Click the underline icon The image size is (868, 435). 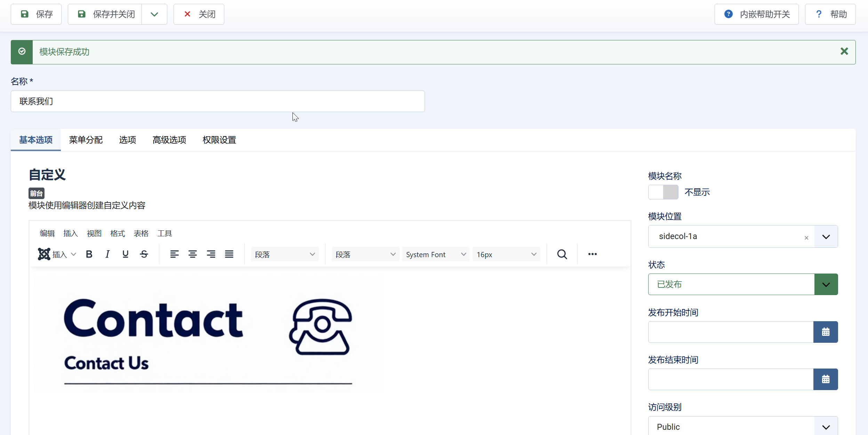pyautogui.click(x=126, y=254)
